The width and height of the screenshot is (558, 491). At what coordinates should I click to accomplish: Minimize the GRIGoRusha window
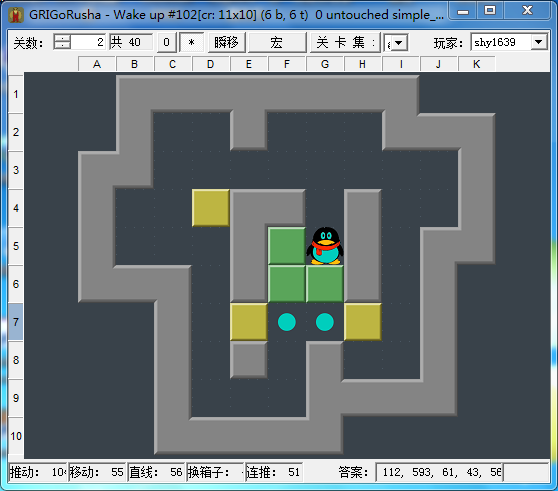click(x=463, y=11)
